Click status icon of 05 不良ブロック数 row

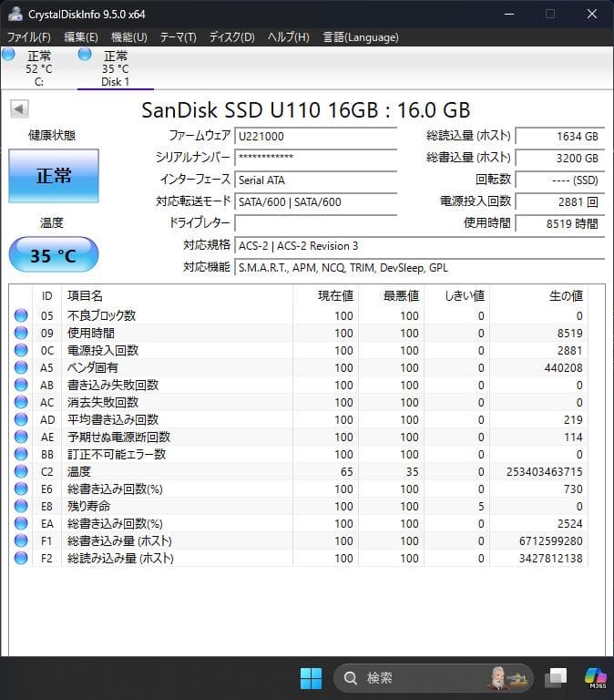click(21, 315)
